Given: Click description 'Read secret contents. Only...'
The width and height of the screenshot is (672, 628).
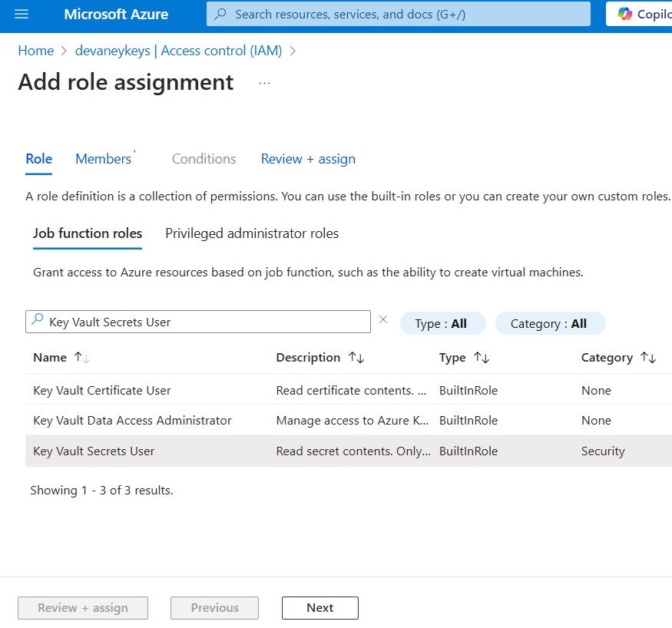Looking at the screenshot, I should coord(353,451).
